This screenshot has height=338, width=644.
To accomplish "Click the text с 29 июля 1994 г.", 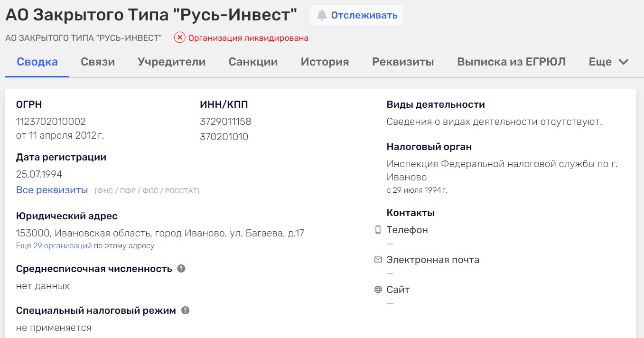I will 417,190.
